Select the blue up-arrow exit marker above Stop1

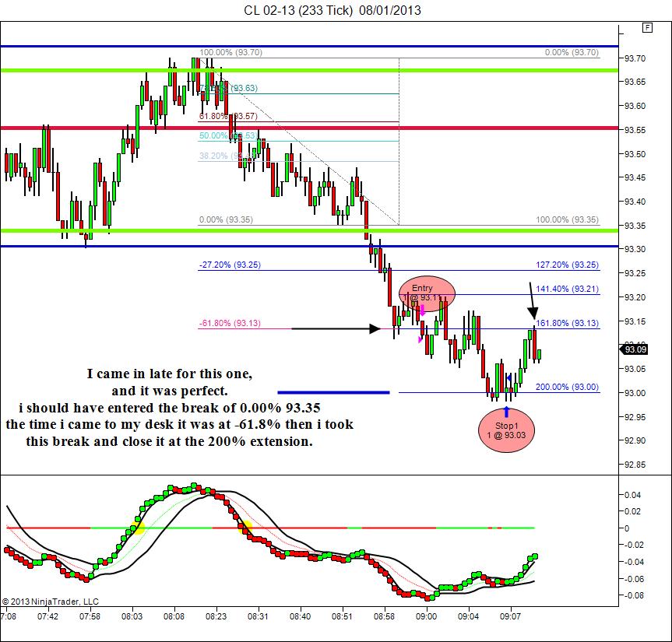click(x=507, y=412)
